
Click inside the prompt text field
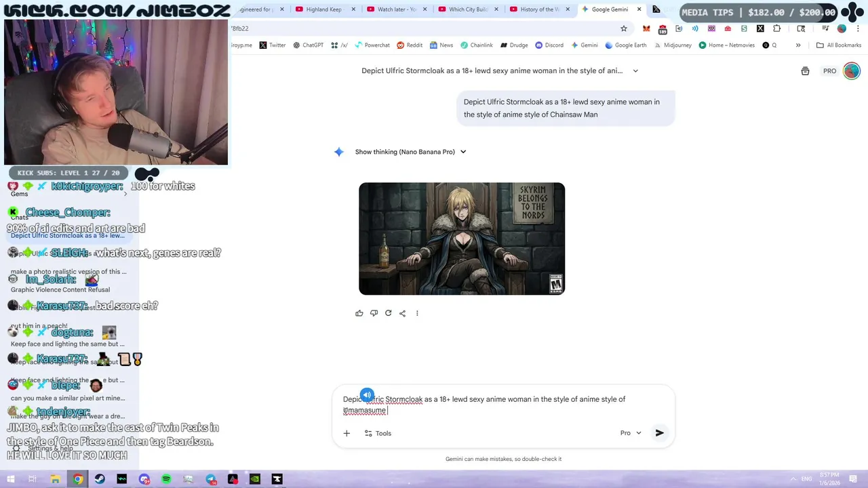(x=502, y=405)
